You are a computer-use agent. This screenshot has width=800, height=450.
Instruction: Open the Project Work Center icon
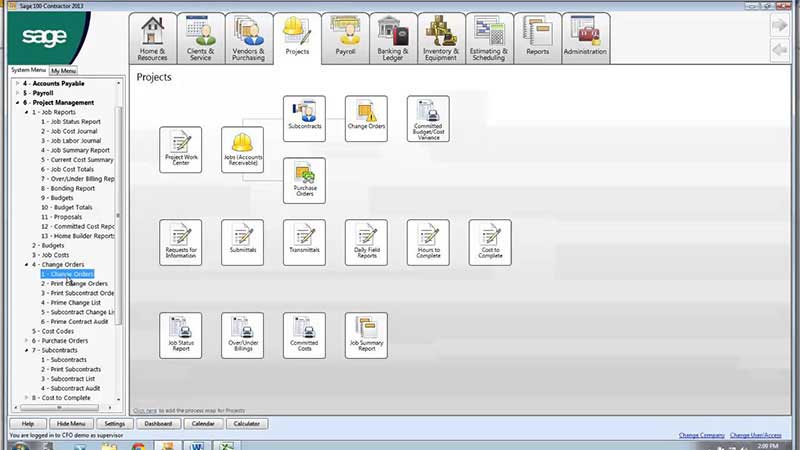[181, 150]
